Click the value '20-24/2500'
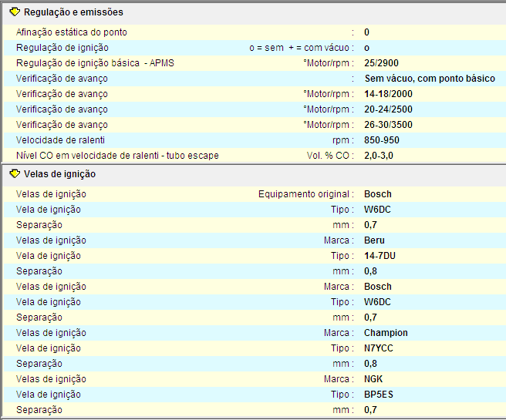 pyautogui.click(x=388, y=109)
